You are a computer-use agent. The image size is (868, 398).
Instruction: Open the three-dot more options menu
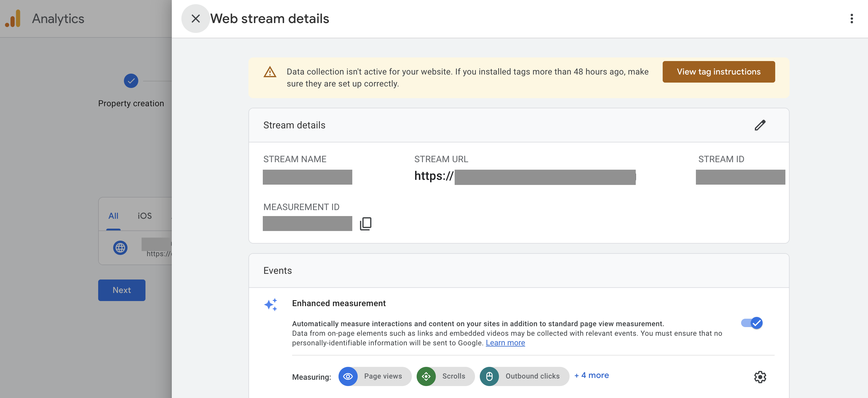click(x=851, y=19)
